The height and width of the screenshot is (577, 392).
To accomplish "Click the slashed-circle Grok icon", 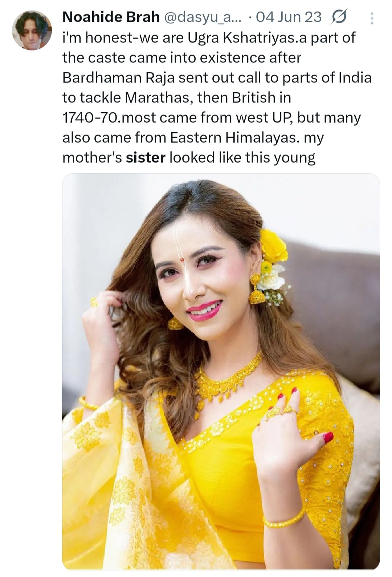I will click(x=338, y=17).
